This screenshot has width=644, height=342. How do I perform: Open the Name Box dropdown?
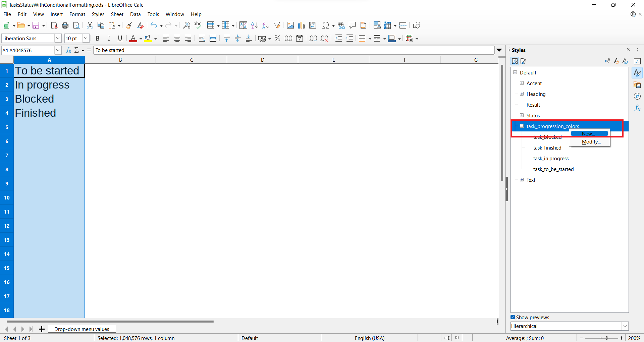coord(58,50)
